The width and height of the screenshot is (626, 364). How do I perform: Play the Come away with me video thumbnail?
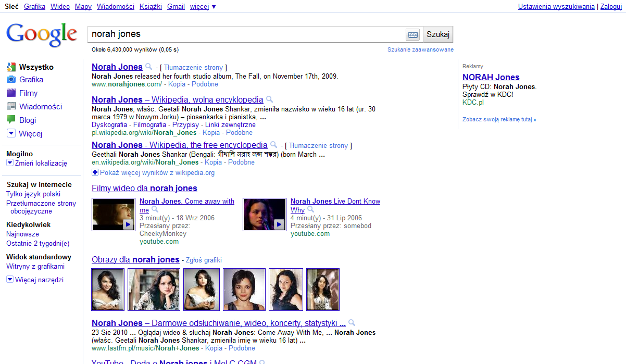click(114, 214)
